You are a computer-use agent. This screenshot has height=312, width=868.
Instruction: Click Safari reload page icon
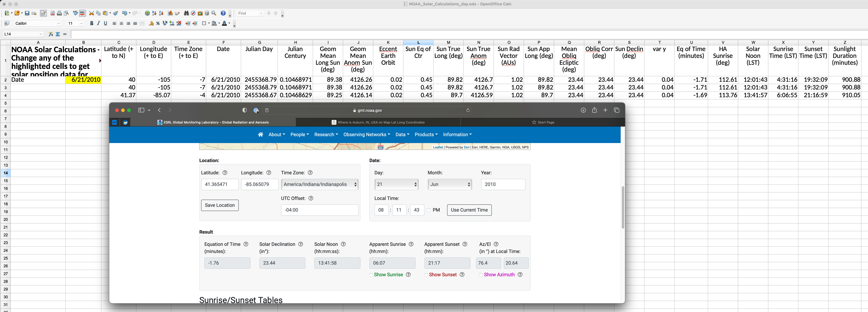click(468, 110)
